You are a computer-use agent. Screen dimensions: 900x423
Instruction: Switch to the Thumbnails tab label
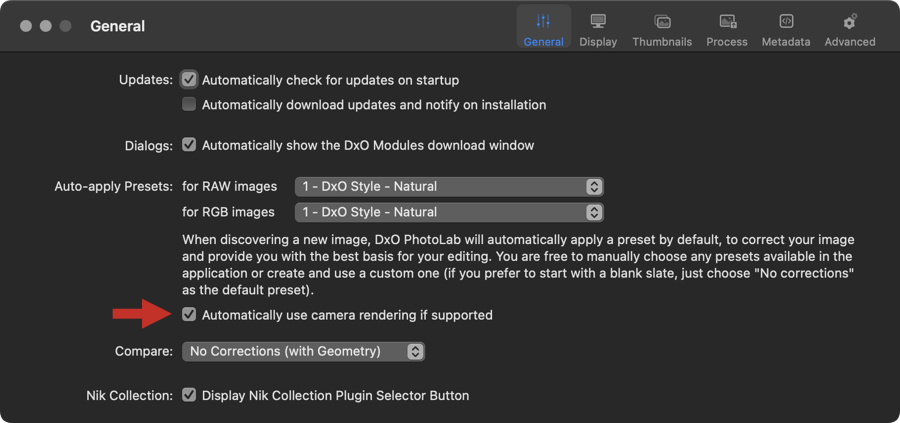click(662, 42)
